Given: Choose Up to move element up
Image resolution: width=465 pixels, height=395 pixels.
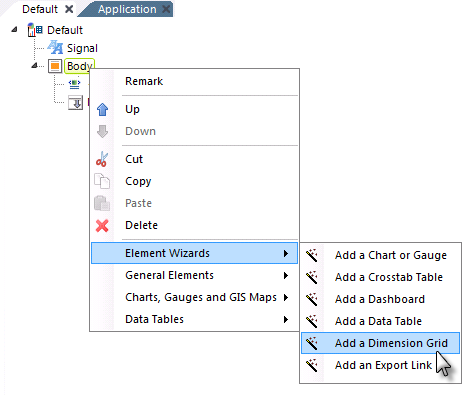Looking at the screenshot, I should [195, 109].
